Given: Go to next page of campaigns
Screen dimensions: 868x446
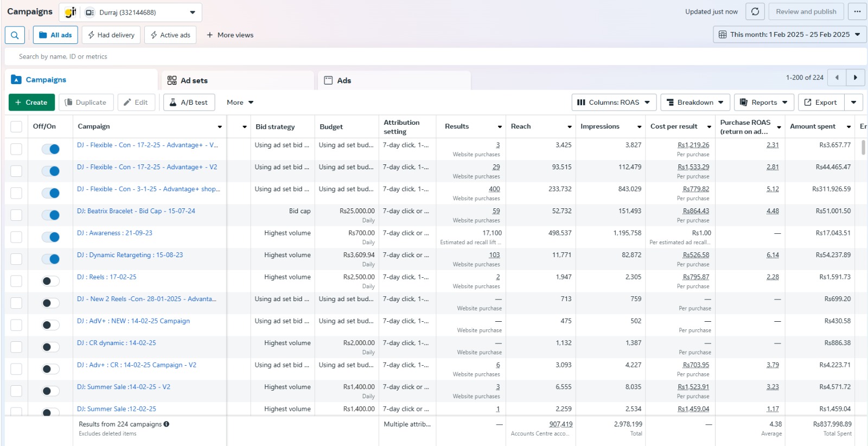Looking at the screenshot, I should coord(856,78).
